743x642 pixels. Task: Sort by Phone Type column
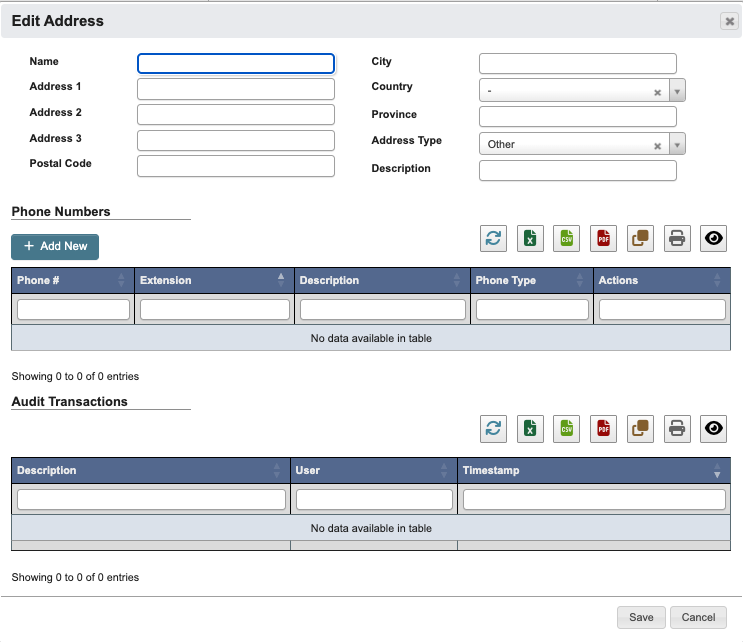point(532,280)
